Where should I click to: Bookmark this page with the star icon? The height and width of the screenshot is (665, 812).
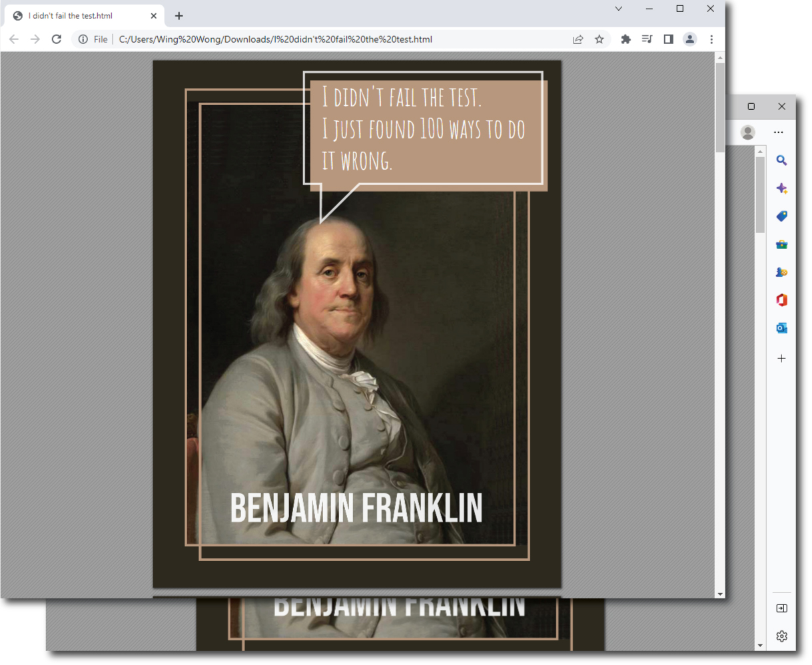pos(600,39)
